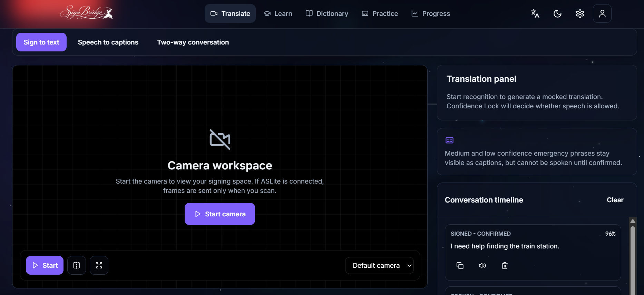This screenshot has width=644, height=295.
Task: Open the Dictionary page
Action: pyautogui.click(x=327, y=13)
